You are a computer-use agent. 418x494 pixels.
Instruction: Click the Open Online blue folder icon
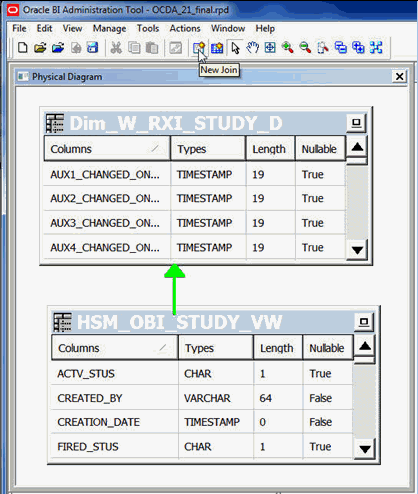[x=58, y=48]
